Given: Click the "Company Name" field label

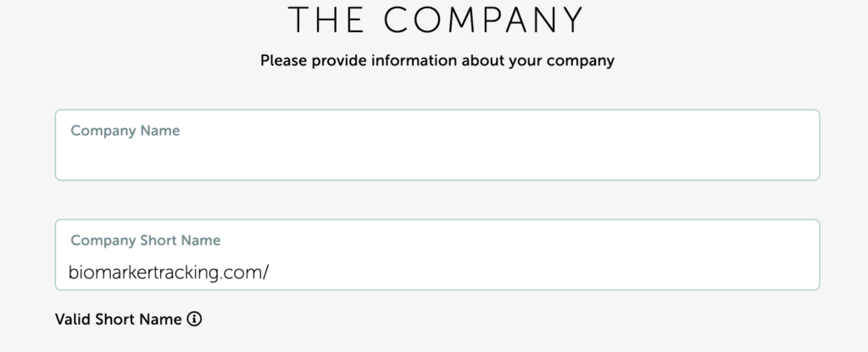Looking at the screenshot, I should (125, 131).
